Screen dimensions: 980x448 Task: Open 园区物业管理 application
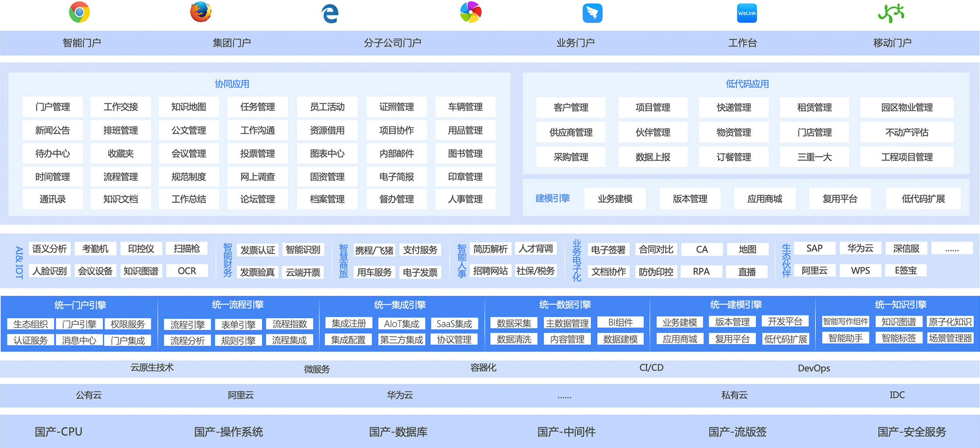pos(906,107)
